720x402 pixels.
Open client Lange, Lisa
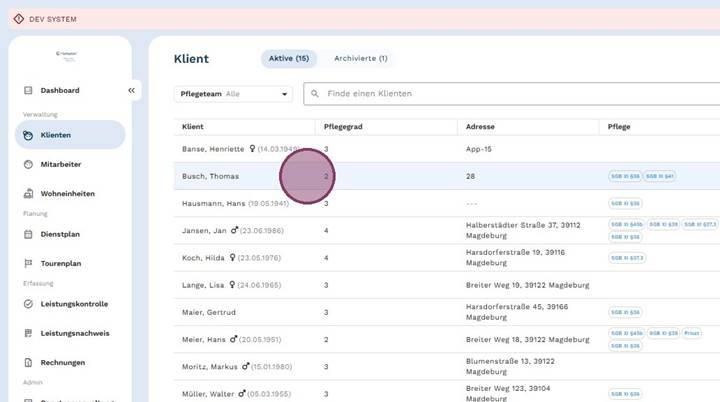point(203,285)
